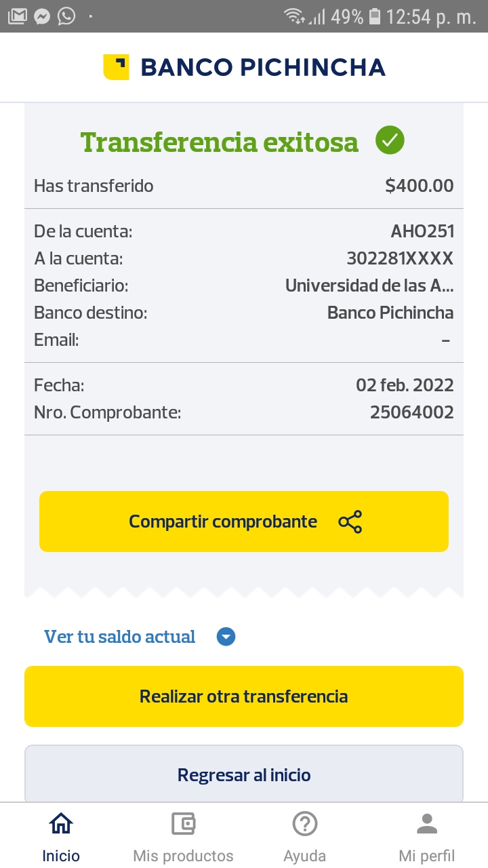The height and width of the screenshot is (868, 488).
Task: Expand the blue saldo actual dropdown arrow
Action: pos(226,637)
